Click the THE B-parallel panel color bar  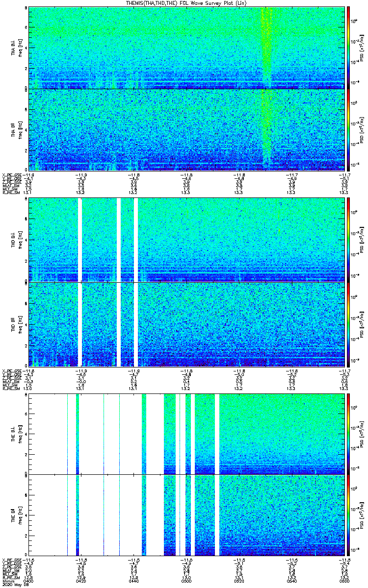point(348,514)
